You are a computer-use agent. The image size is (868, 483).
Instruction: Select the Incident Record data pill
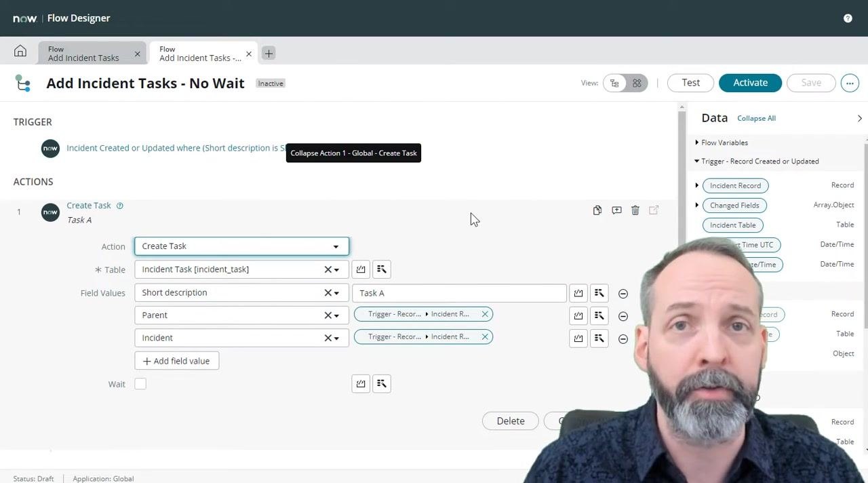tap(735, 186)
